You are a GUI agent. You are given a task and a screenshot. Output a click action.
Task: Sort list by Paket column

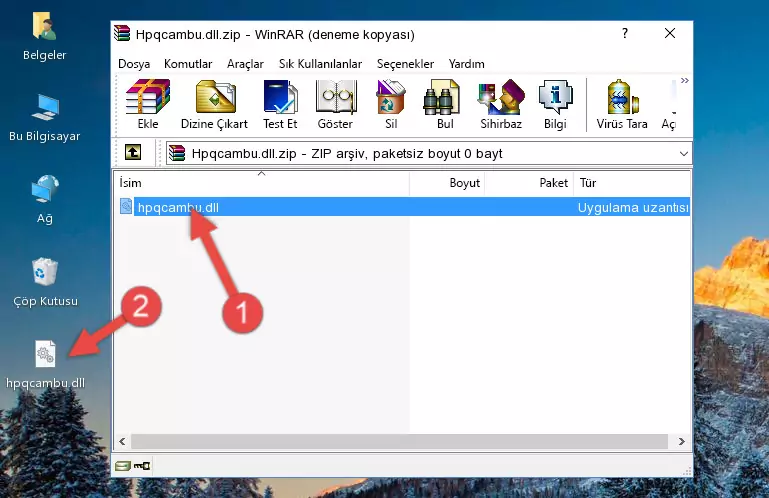529,183
